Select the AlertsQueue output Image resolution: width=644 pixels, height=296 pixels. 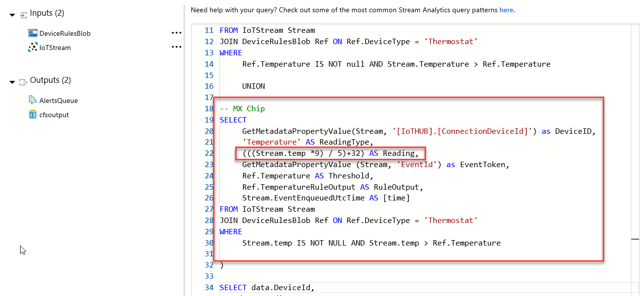[x=58, y=100]
